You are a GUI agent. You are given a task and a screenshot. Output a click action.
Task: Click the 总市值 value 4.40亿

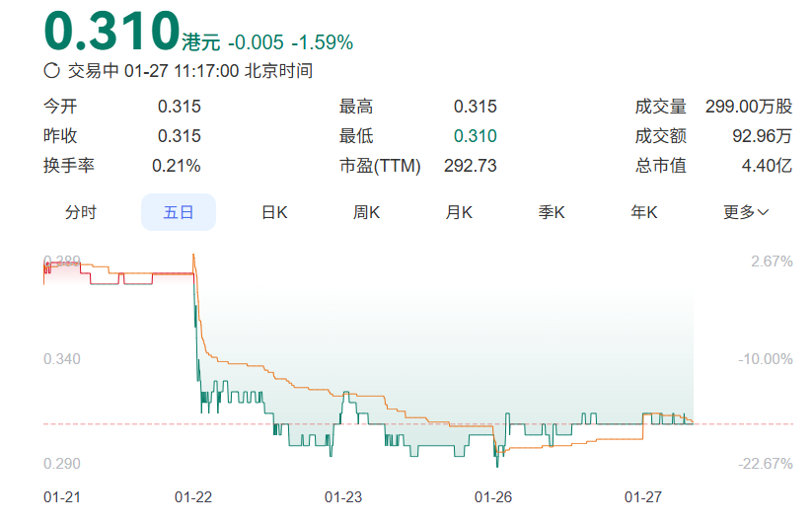coord(767,166)
